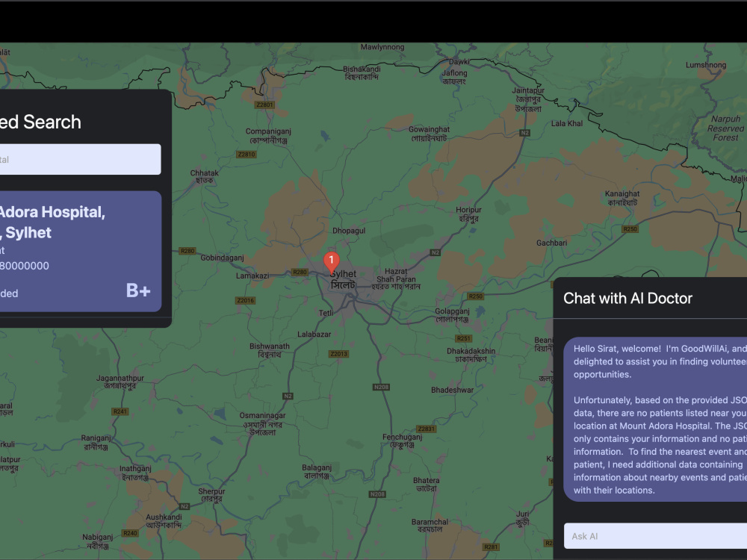Click the Bishwanath map label
747x560 pixels.
(269, 350)
